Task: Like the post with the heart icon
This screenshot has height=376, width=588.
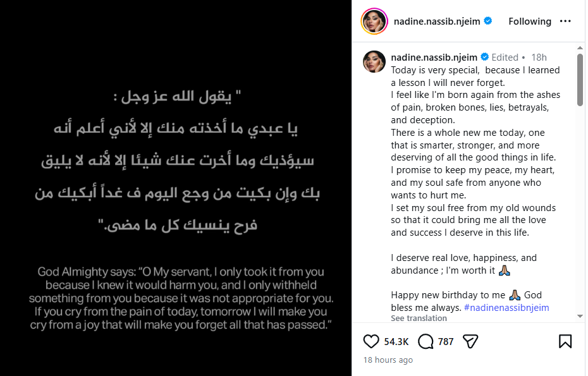Action: coord(371,342)
